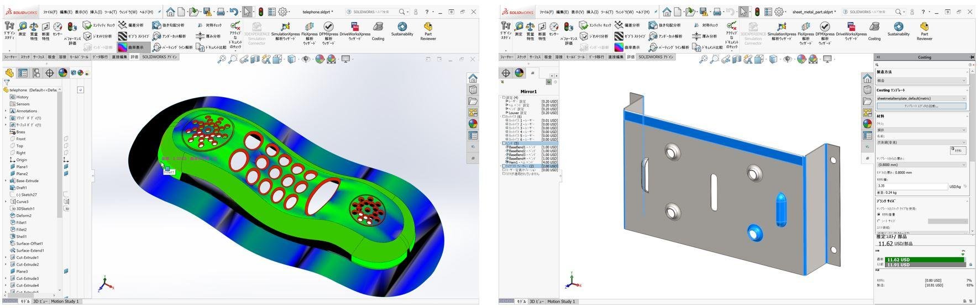The height and width of the screenshot is (308, 980).
Task: Launch FloXpress wizard in the telephone window
Action: pyautogui.click(x=309, y=32)
